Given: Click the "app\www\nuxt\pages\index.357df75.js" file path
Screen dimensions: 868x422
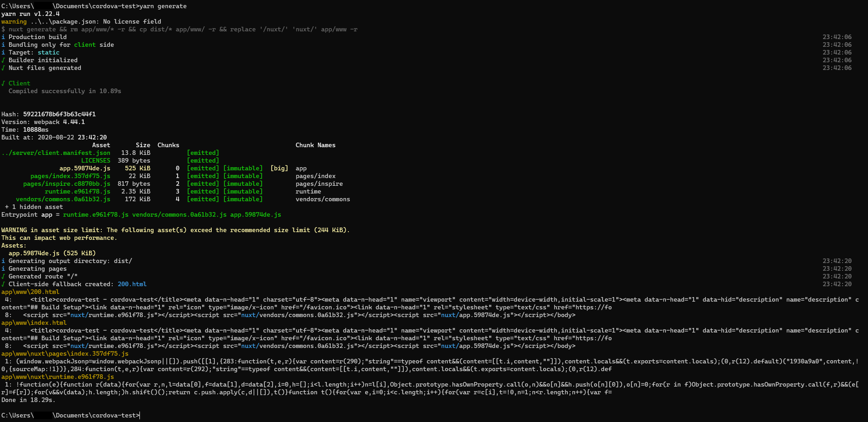Looking at the screenshot, I should tap(65, 353).
